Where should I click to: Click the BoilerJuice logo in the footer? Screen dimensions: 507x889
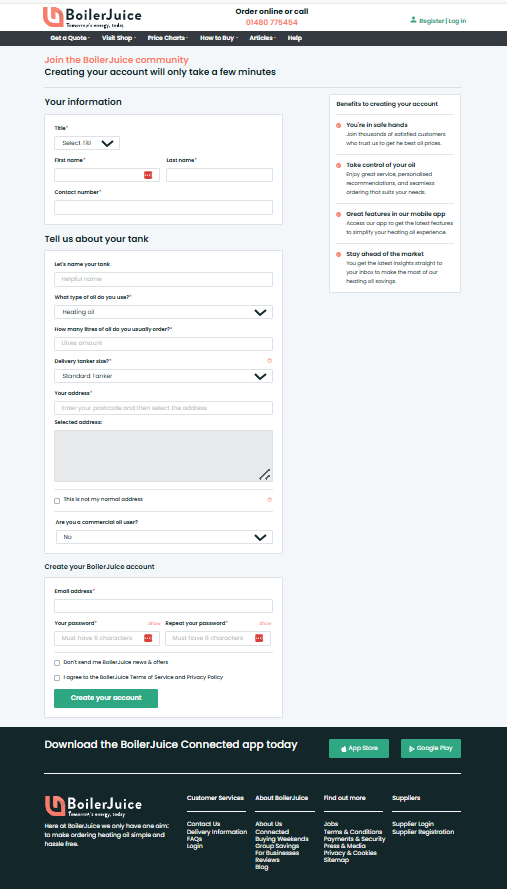pos(94,806)
